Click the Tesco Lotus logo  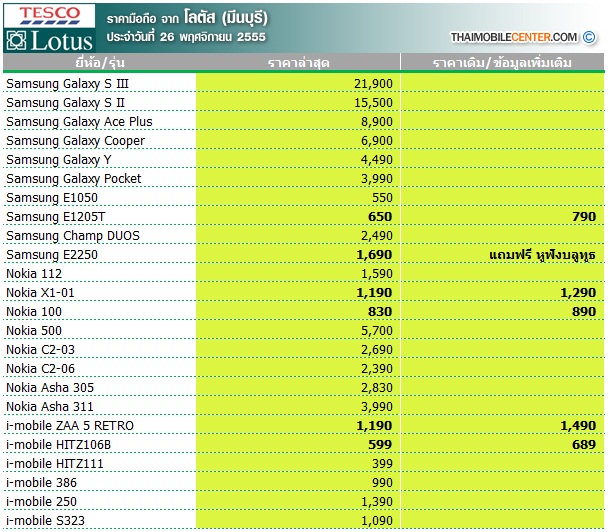49,28
